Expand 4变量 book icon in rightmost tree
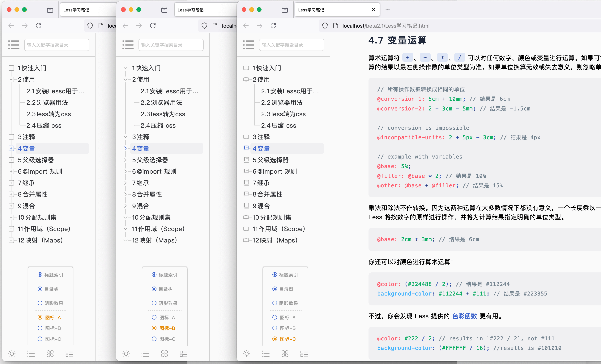The height and width of the screenshot is (364, 601). [246, 148]
